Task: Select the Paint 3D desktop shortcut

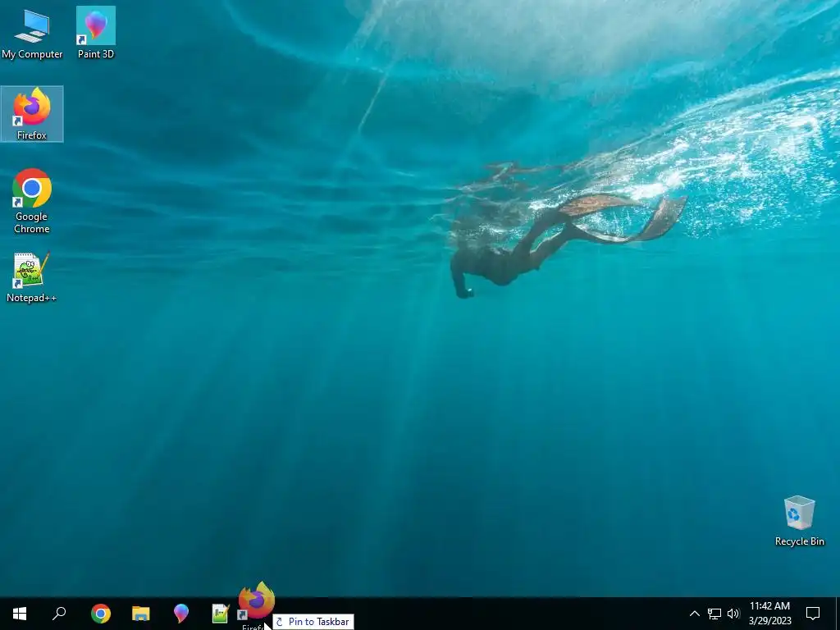Action: (x=95, y=33)
